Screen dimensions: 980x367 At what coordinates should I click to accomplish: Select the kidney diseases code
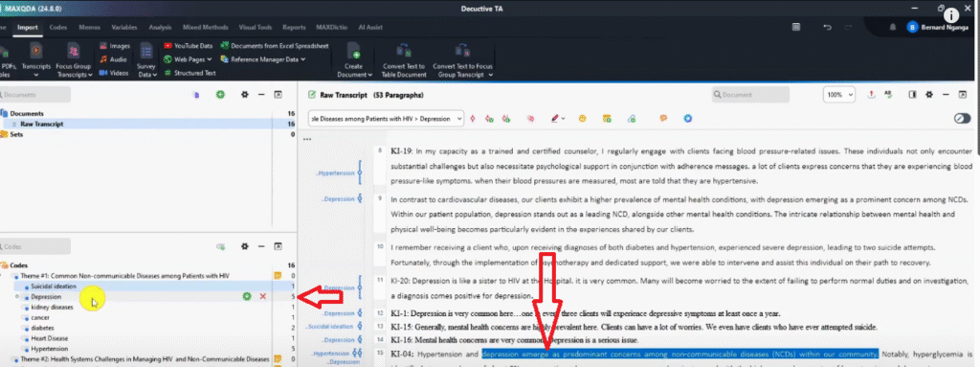tap(52, 307)
